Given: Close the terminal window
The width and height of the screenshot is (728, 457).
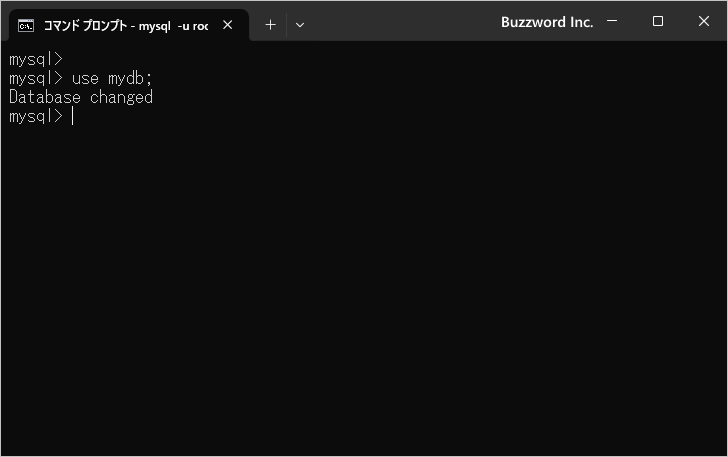Looking at the screenshot, I should pos(704,21).
